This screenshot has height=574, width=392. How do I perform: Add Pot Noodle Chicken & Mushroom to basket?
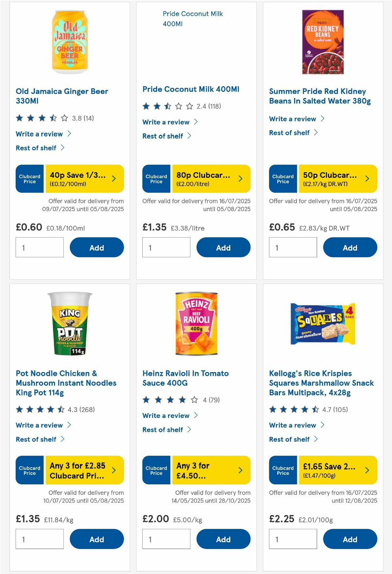[x=96, y=539]
